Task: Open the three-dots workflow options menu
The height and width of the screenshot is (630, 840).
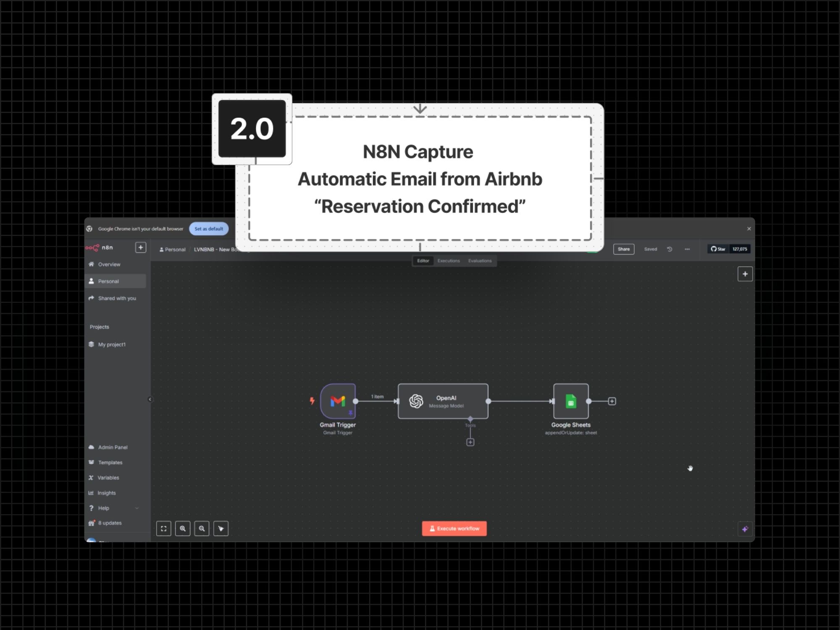Action: coord(687,249)
